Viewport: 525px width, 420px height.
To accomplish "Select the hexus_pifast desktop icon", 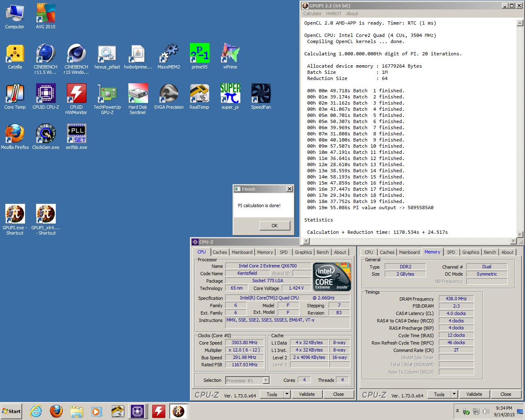I will pos(107,57).
